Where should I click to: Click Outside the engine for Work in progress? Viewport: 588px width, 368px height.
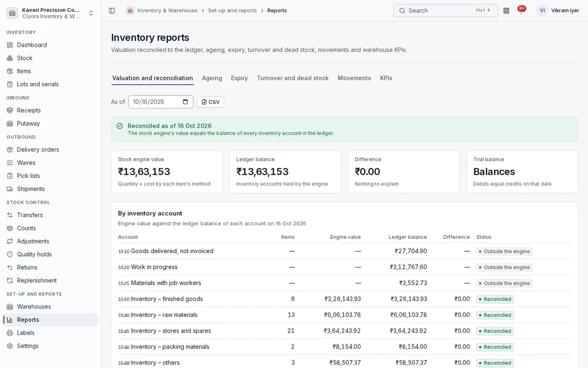(x=504, y=267)
